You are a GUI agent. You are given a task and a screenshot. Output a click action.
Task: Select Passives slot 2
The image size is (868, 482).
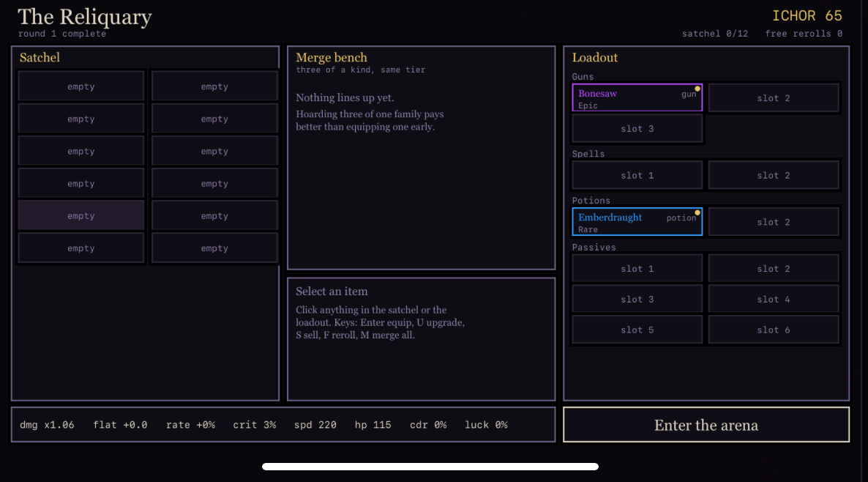click(x=774, y=269)
